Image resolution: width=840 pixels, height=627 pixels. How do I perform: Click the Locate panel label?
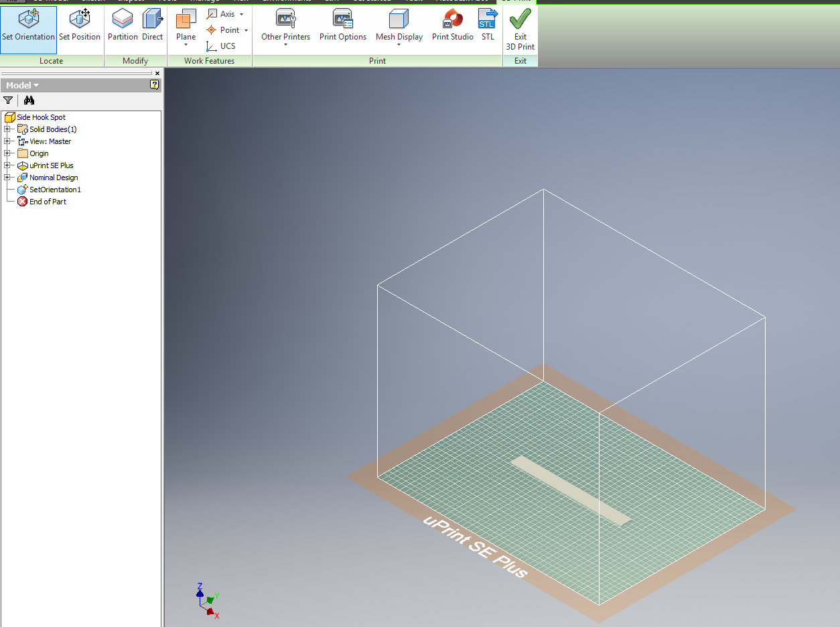coord(52,61)
